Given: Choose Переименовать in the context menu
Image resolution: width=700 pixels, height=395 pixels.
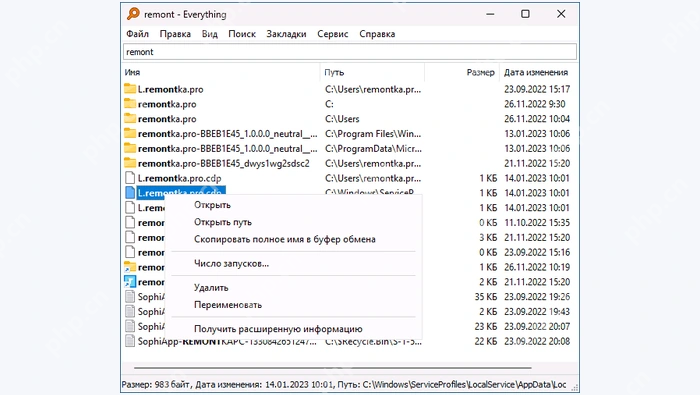Looking at the screenshot, I should point(228,305).
